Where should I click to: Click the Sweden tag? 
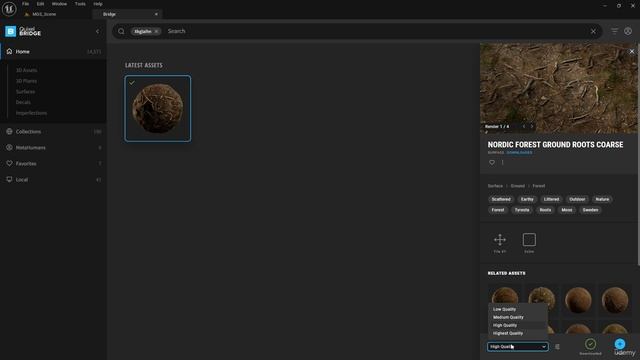pyautogui.click(x=590, y=210)
